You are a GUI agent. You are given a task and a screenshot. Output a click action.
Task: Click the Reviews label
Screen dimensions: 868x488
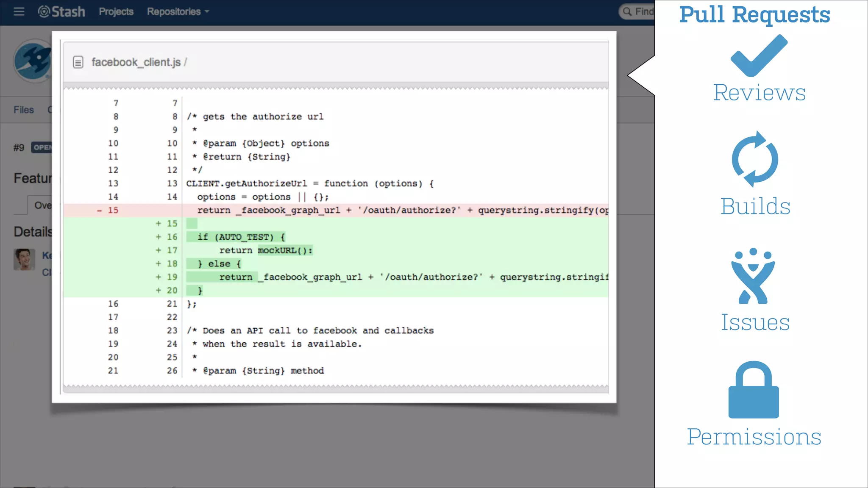click(759, 93)
